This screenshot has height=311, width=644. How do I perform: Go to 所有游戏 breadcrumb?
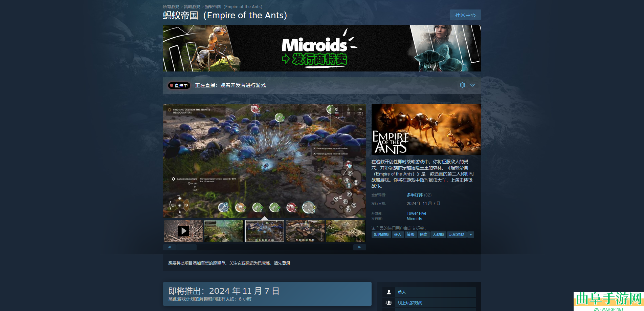[x=171, y=7]
